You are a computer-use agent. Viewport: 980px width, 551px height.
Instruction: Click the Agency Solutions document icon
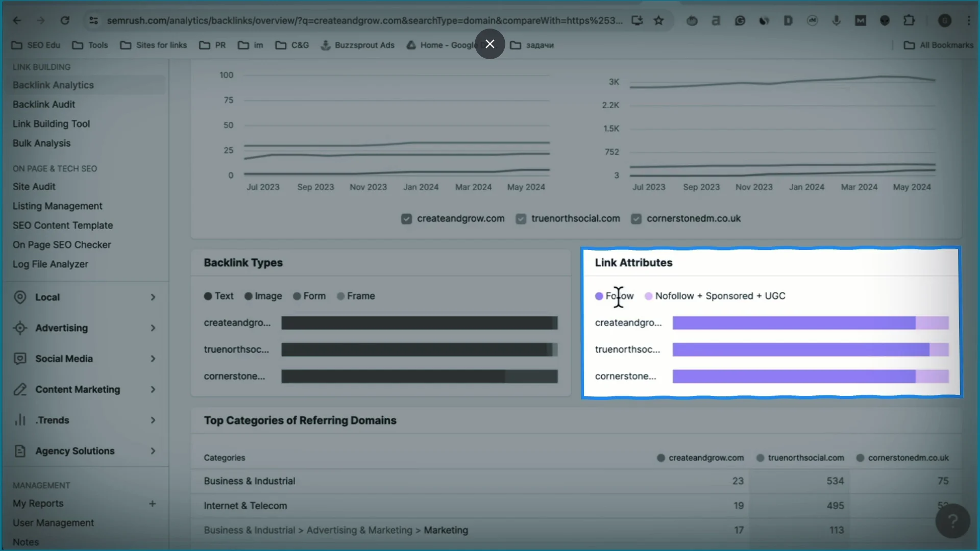[20, 451]
